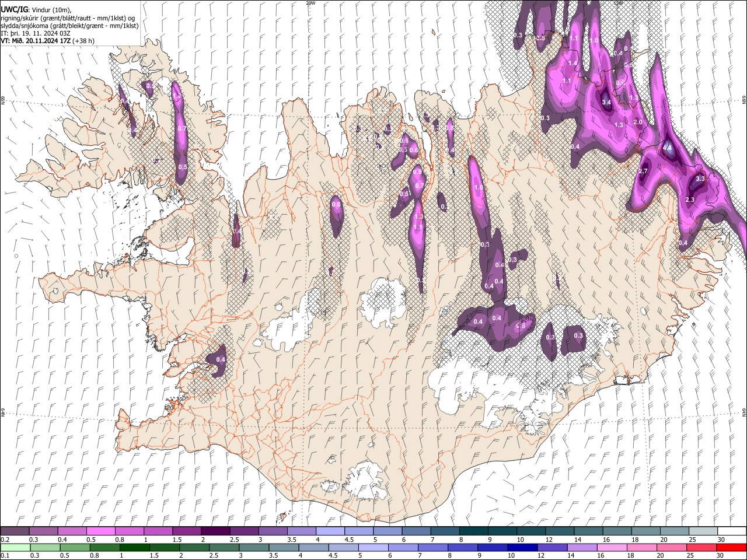Click the bottom-row legend swatch between 16 and 18
This screenshot has width=747, height=560.
pyautogui.click(x=611, y=547)
